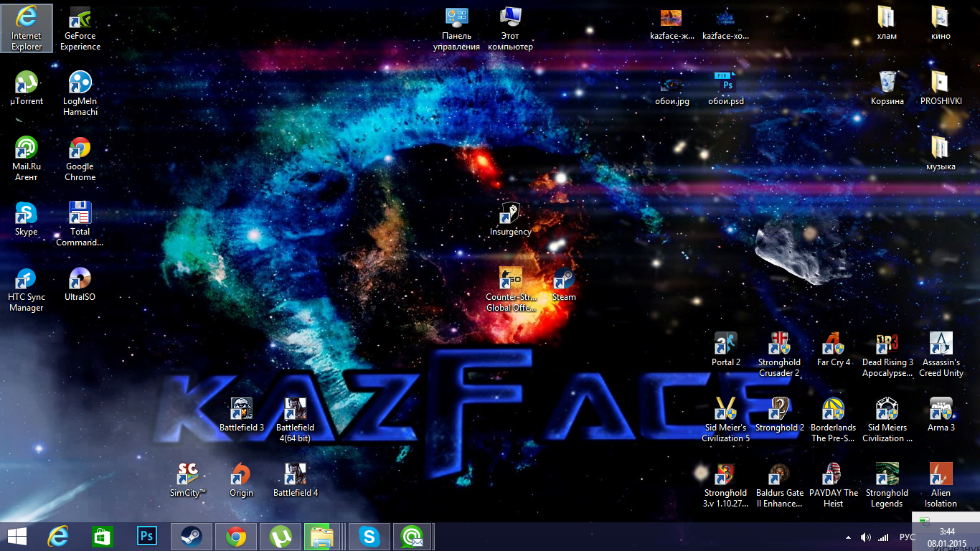Launch Assassin's Creed Unity shortcut
The width and height of the screenshot is (980, 551).
coord(941,354)
